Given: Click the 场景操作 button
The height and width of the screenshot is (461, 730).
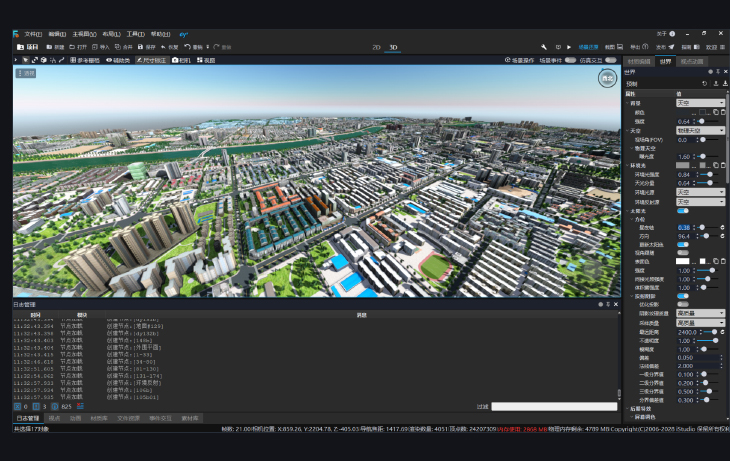Looking at the screenshot, I should tap(519, 60).
